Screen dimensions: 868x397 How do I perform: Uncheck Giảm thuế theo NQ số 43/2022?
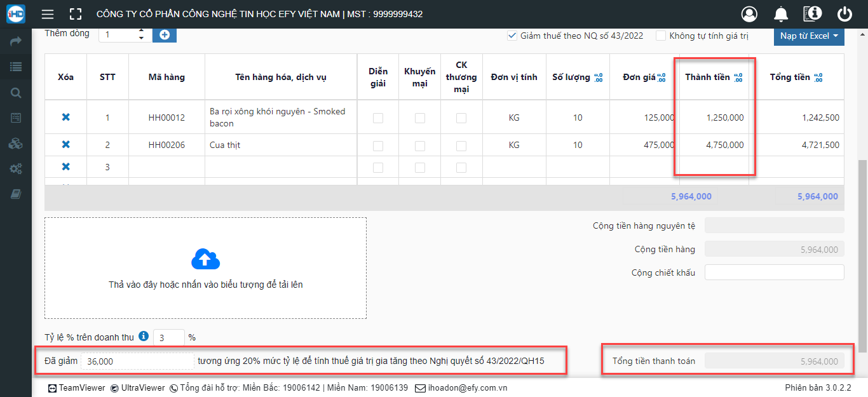(512, 36)
